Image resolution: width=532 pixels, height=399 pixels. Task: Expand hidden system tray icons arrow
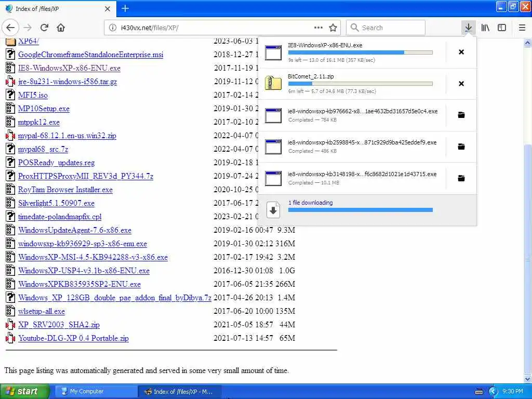[x=493, y=392]
